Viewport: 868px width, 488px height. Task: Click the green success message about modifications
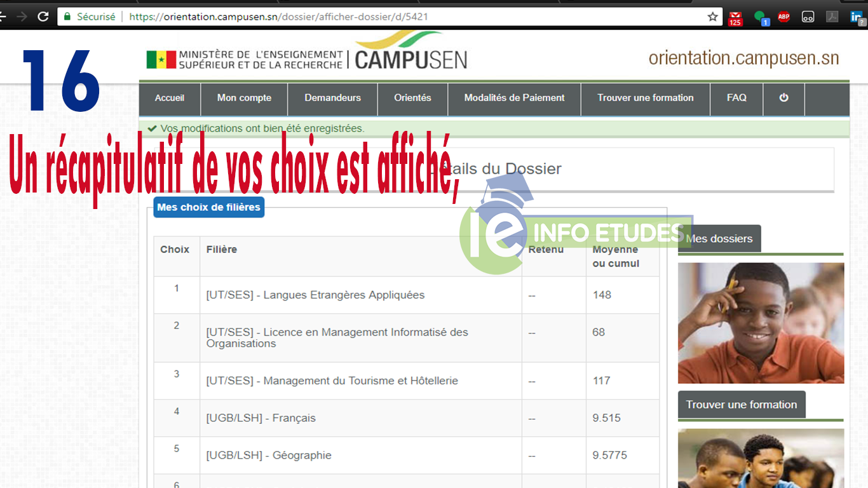pyautogui.click(x=494, y=129)
